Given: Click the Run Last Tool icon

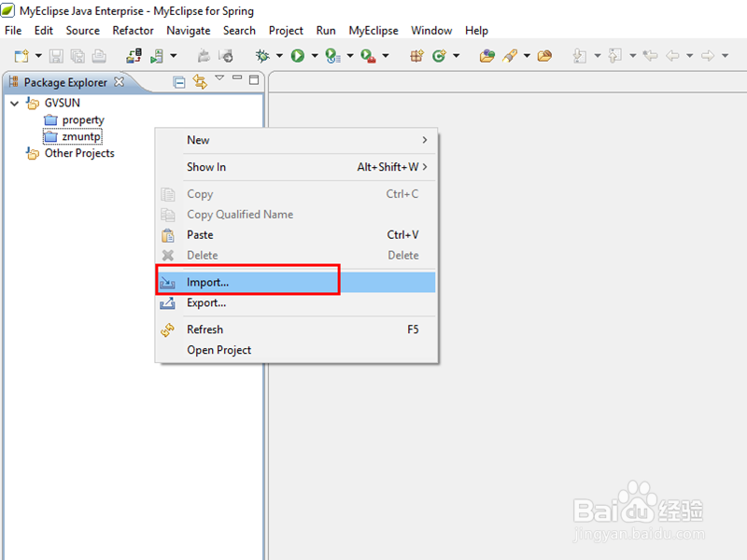Looking at the screenshot, I should [333, 56].
